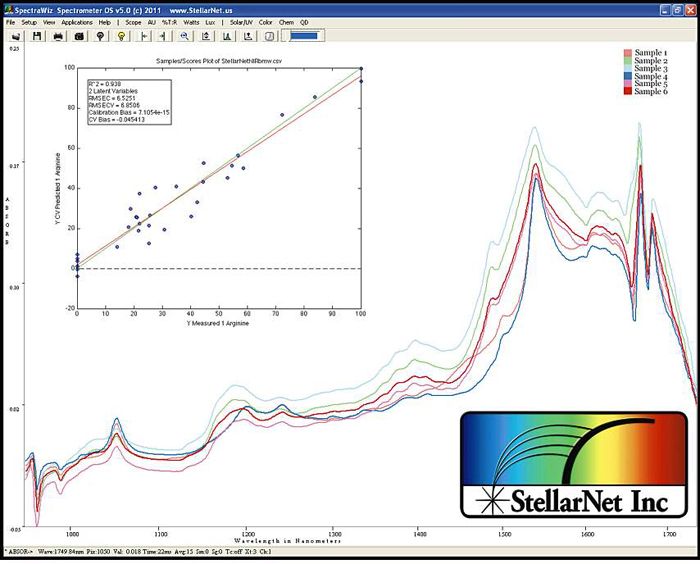Click the blue progress bar in toolbar
The width and height of the screenshot is (700, 564).
pos(304,36)
